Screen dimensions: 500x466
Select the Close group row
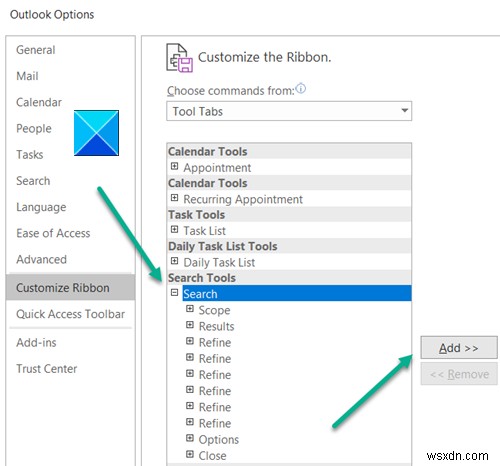tap(212, 455)
